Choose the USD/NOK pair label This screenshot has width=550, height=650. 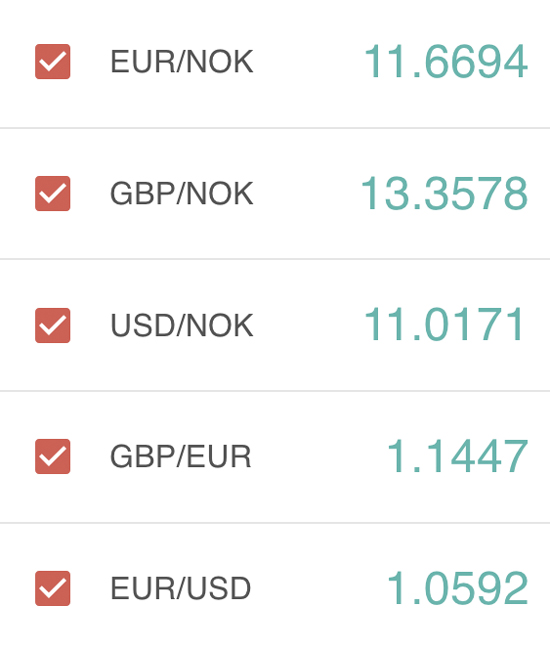tap(182, 325)
